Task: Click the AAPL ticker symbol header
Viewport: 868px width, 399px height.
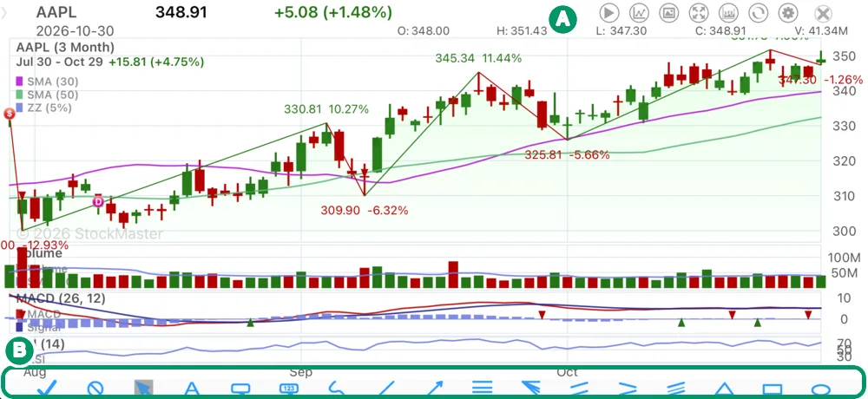Action: point(57,12)
